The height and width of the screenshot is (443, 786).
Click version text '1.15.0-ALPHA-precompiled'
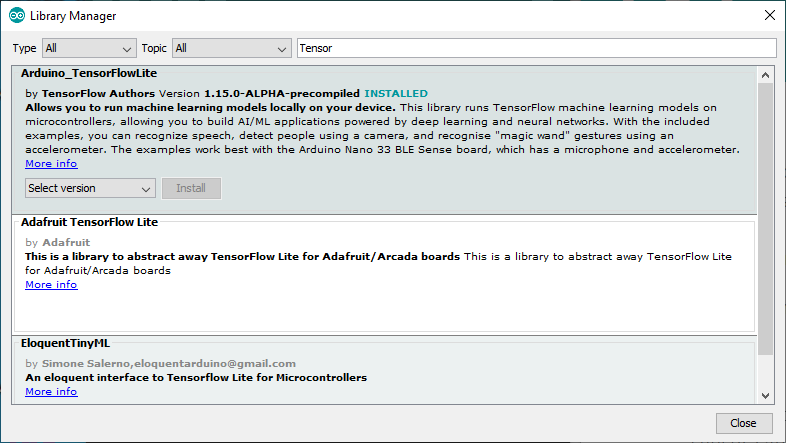coord(282,94)
